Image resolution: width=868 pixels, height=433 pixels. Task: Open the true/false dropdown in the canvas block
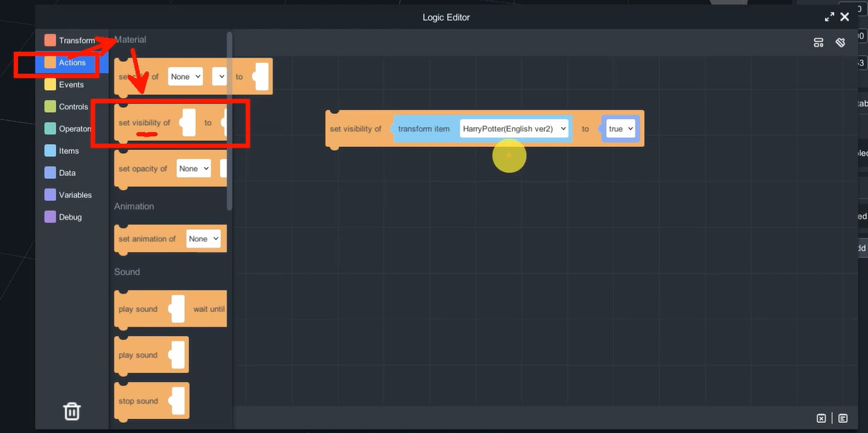point(620,129)
